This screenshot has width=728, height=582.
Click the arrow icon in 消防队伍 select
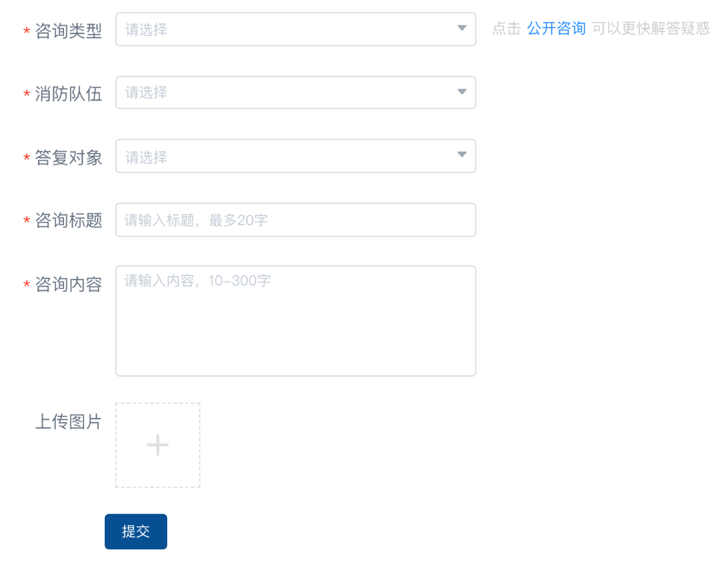click(x=462, y=92)
